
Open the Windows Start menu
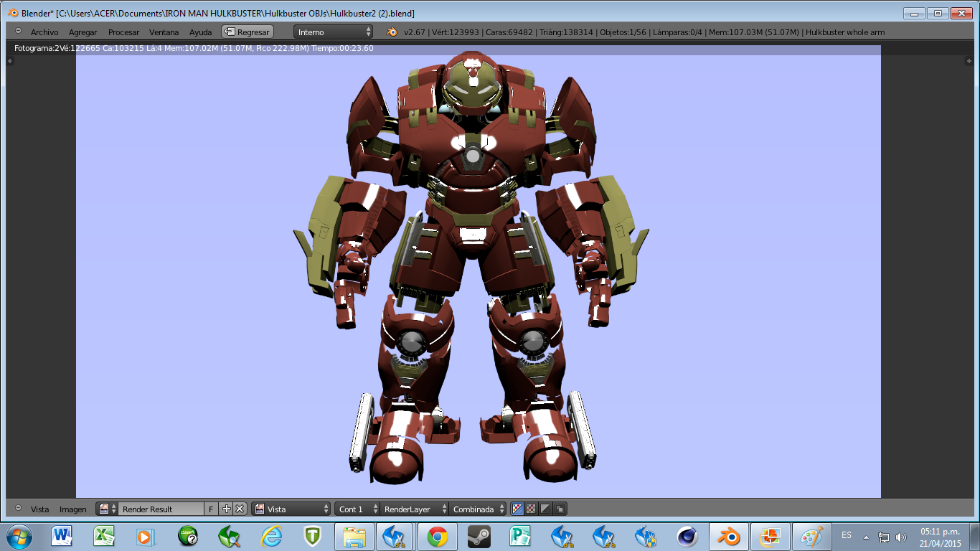18,537
